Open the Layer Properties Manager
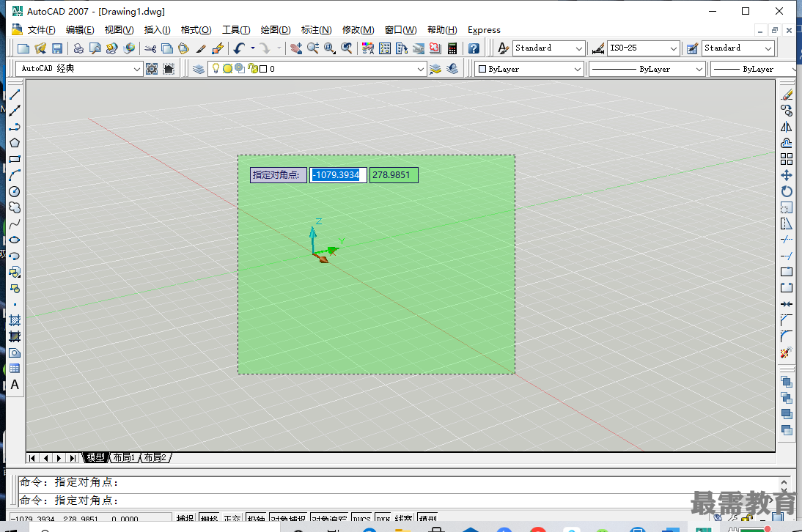The height and width of the screenshot is (532, 802). click(199, 69)
